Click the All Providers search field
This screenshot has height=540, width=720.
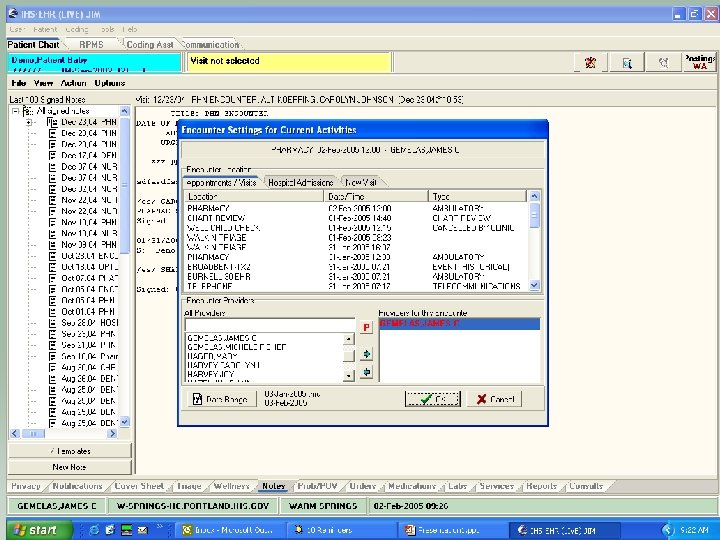pyautogui.click(x=270, y=325)
